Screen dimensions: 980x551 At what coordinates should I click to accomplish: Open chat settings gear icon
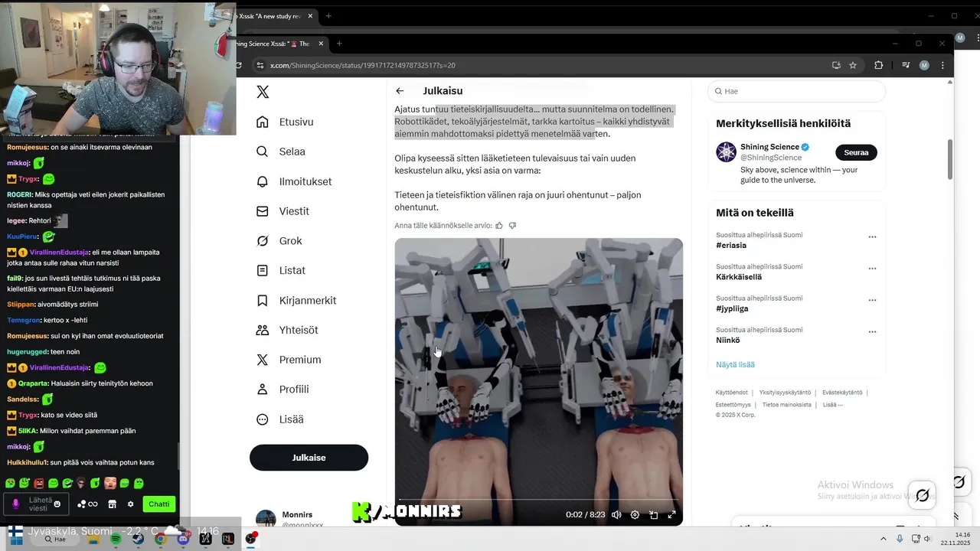pyautogui.click(x=130, y=504)
